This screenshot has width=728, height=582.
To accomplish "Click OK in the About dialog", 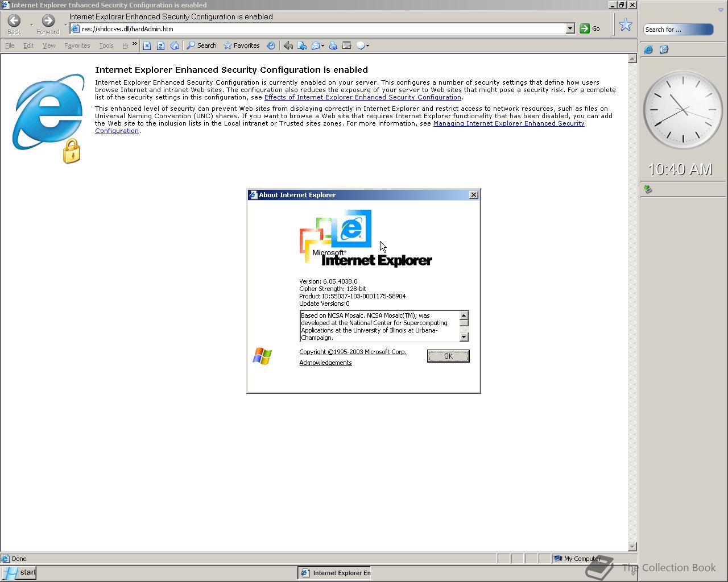I will pyautogui.click(x=448, y=356).
